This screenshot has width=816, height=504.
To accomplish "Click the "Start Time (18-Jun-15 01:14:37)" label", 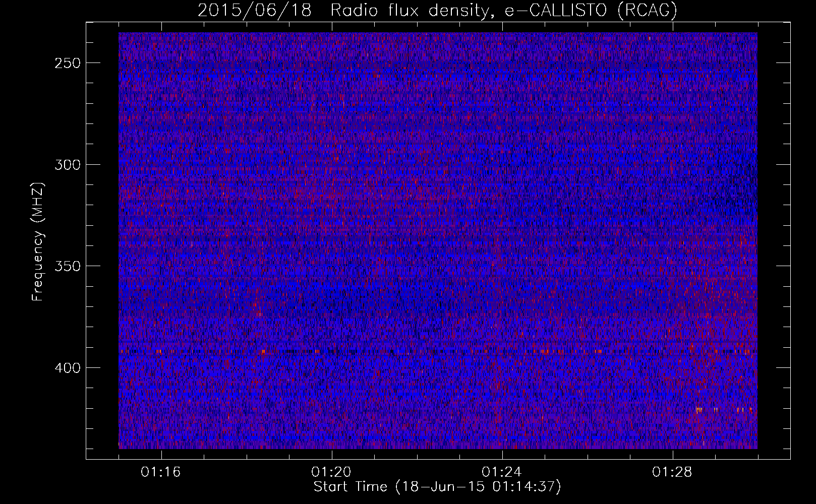I will click(437, 487).
